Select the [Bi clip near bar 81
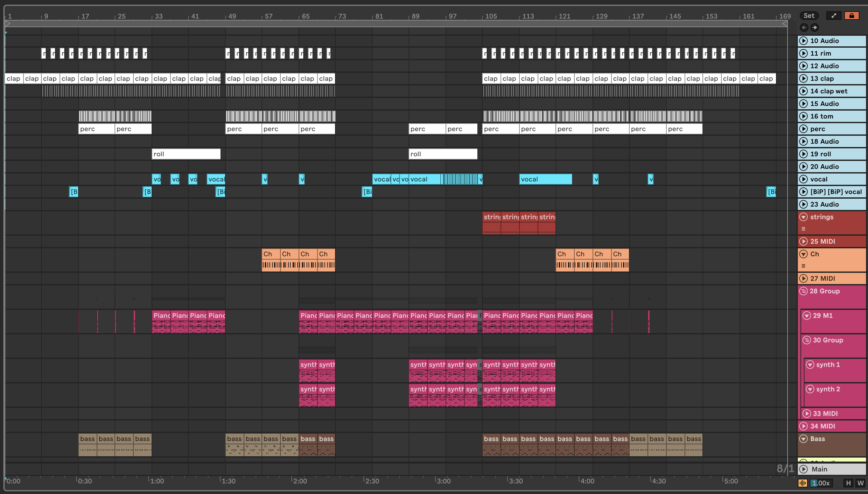This screenshot has height=494, width=868. click(367, 192)
